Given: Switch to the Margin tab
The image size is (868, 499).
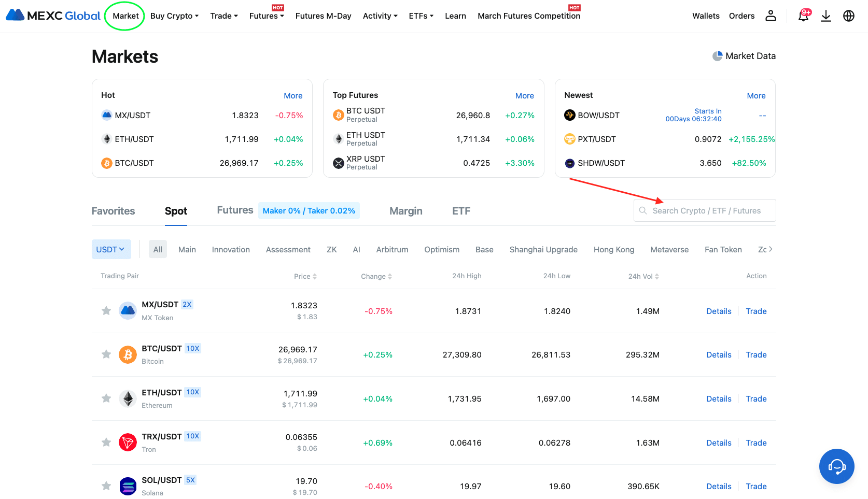Looking at the screenshot, I should pyautogui.click(x=405, y=211).
